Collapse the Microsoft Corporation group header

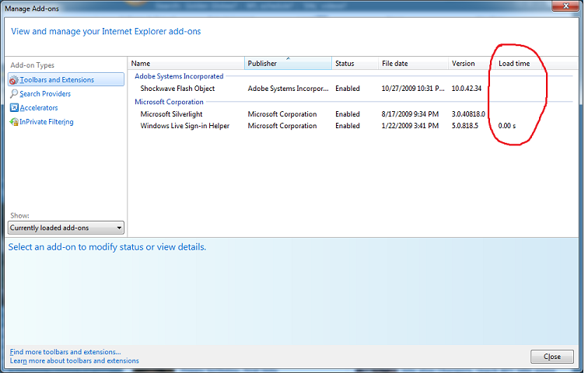pos(169,102)
